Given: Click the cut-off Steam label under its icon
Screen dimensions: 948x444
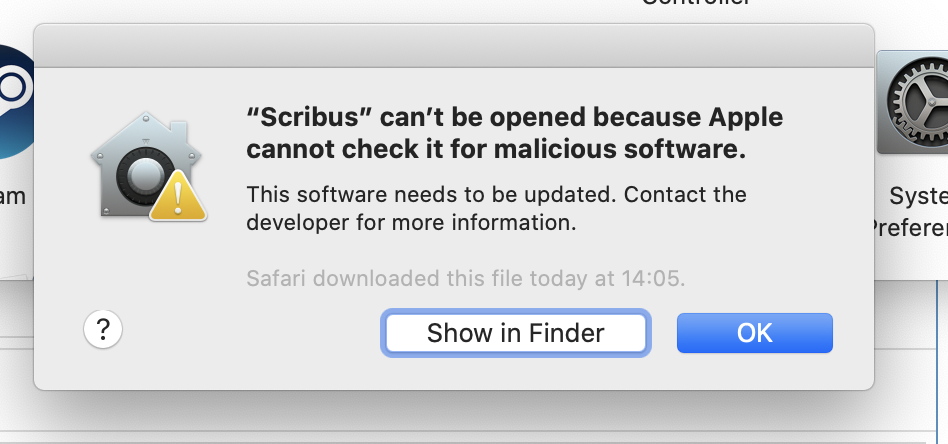Looking at the screenshot, I should [x=12, y=196].
